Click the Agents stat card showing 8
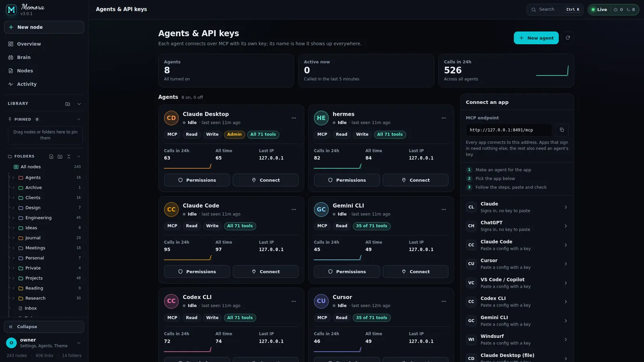Screen dimensions: 644x362 point(226,71)
